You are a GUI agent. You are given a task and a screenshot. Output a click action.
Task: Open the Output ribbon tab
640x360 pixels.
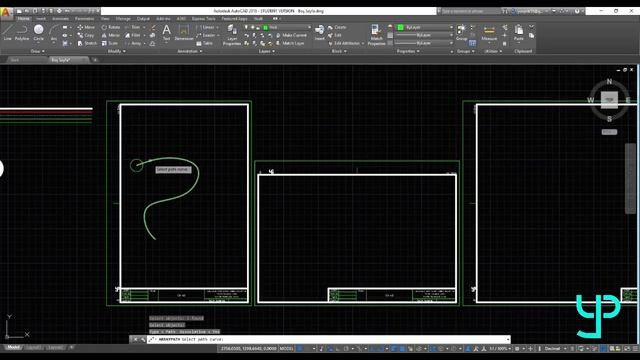(x=143, y=18)
